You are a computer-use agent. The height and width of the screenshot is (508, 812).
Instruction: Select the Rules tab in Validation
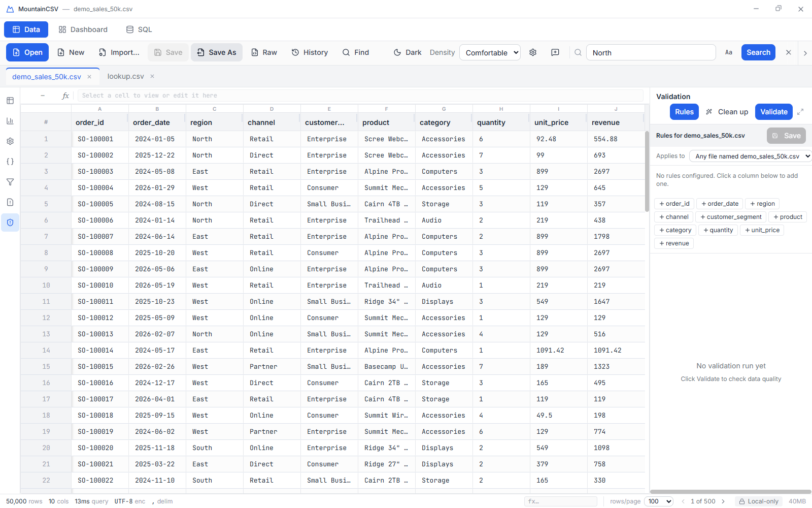pos(684,112)
